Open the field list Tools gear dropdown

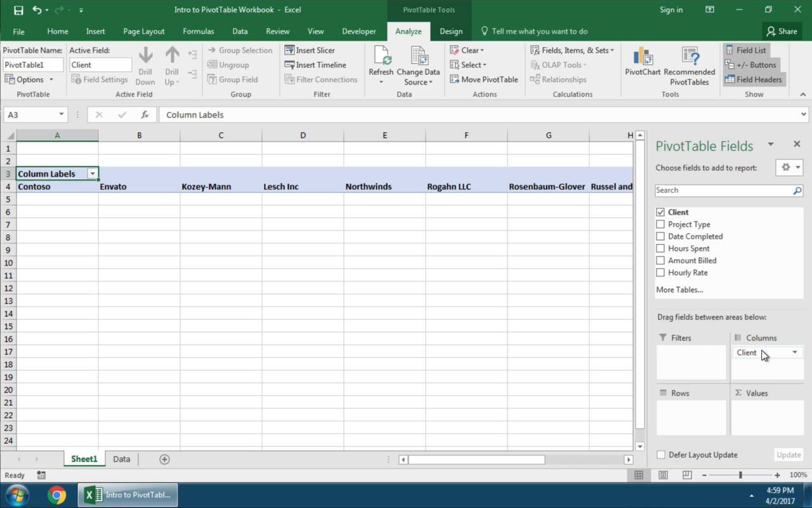[790, 168]
